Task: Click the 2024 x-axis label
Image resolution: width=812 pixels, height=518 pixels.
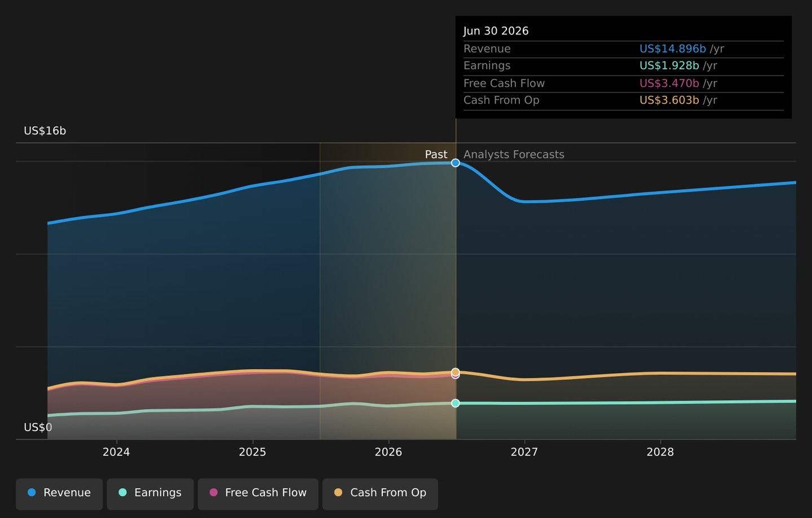Action: (x=116, y=452)
